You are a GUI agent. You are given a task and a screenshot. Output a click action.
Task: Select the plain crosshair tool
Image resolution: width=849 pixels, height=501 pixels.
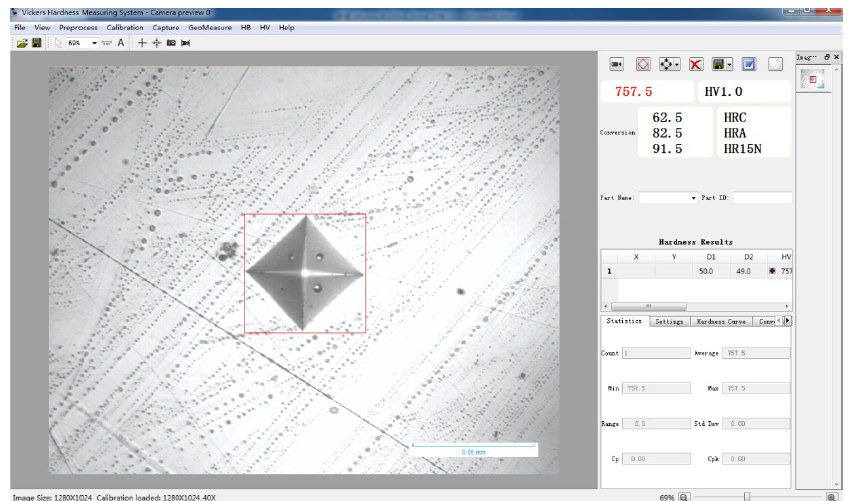[142, 43]
